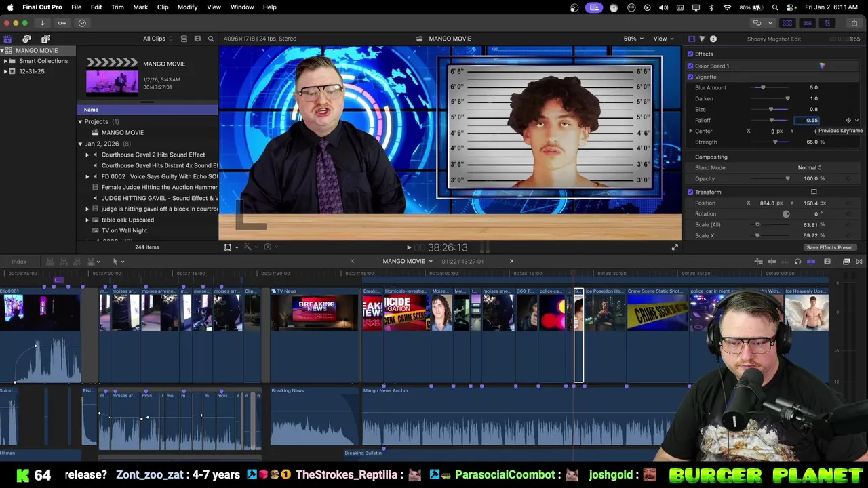Enter viewer full screen mode
Screen dimensions: 868x488
pyautogui.click(x=675, y=247)
